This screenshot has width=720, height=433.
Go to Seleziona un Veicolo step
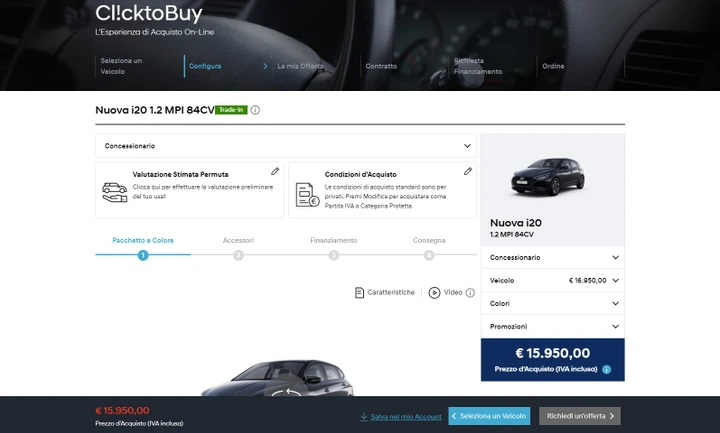[x=121, y=66]
